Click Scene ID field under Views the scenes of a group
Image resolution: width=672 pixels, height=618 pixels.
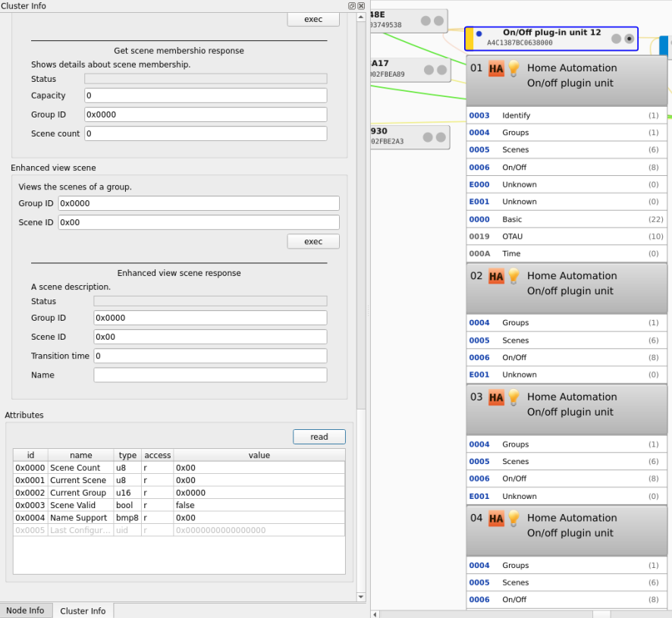pos(199,222)
